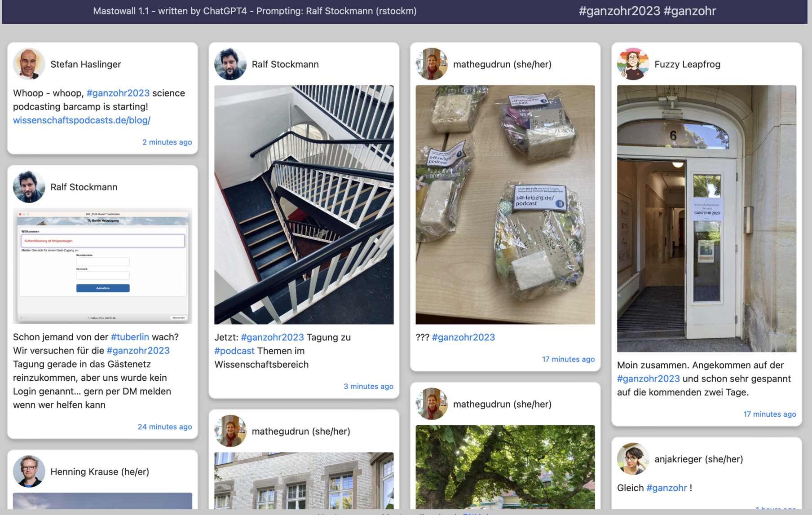812x515 pixels.
Task: Click the Henning Krause (he/er) name
Action: pos(100,471)
